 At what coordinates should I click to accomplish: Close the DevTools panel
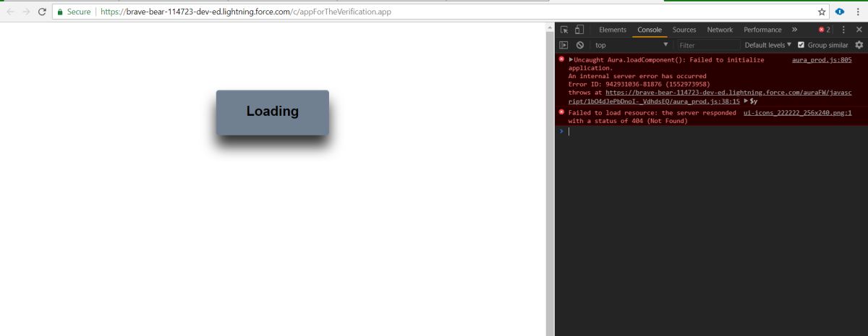click(858, 30)
